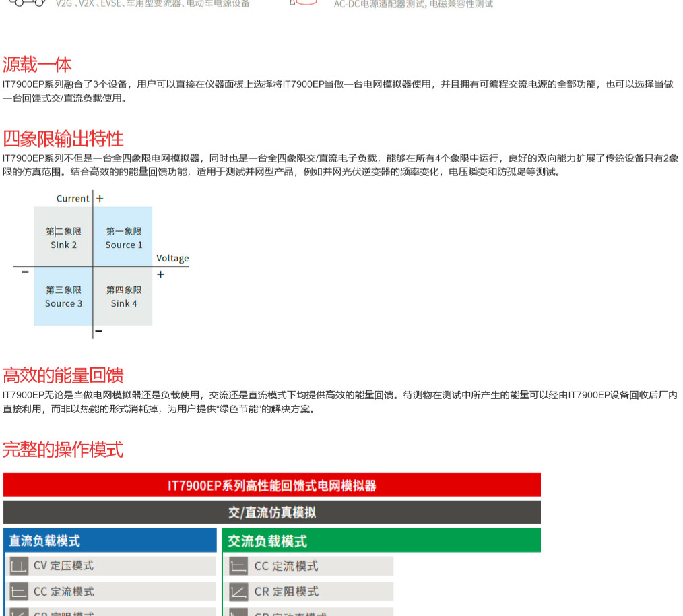Click the 完整的操作模式 heading
This screenshot has height=616, width=683.
[x=63, y=450]
